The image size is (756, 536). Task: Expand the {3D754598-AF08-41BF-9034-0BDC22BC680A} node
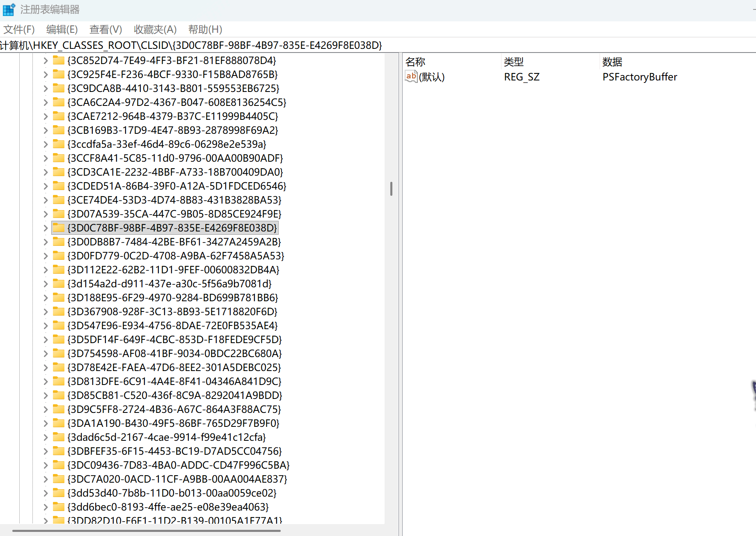[46, 354]
